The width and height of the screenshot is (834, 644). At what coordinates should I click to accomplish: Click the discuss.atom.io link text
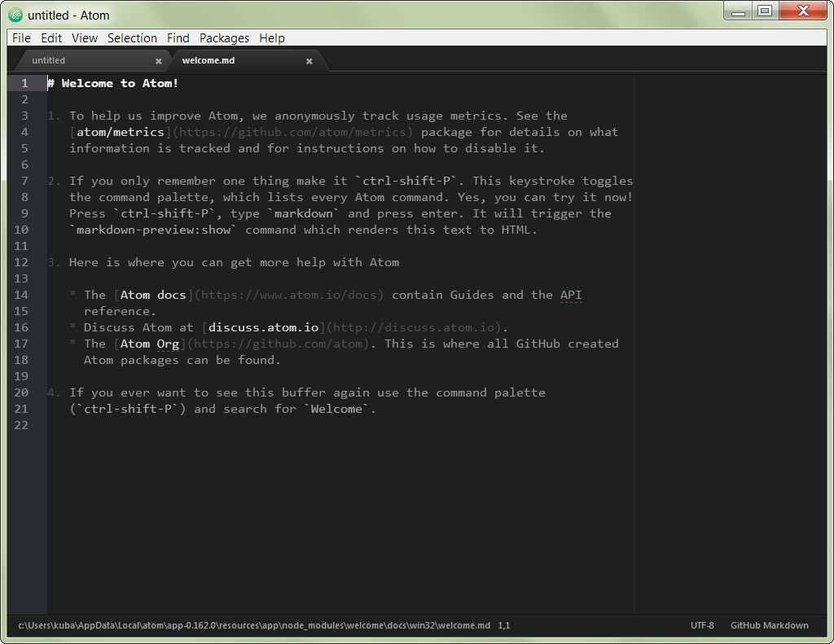point(263,327)
